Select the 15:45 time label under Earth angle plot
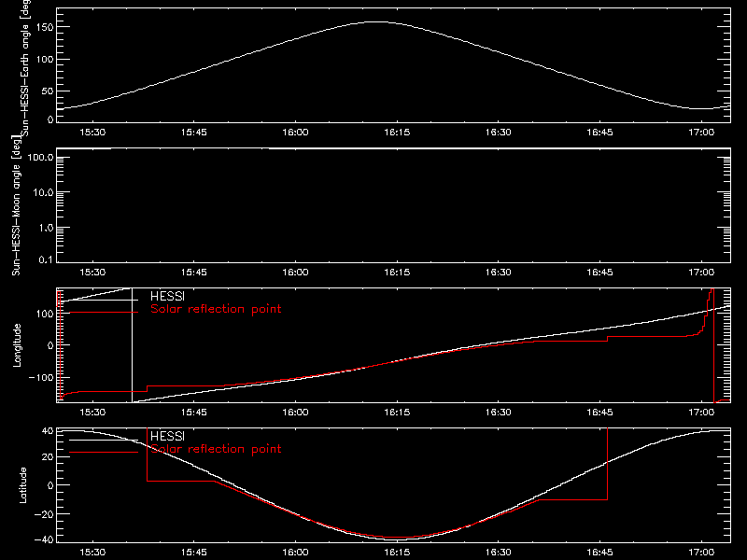This screenshot has width=747, height=560. point(194,132)
